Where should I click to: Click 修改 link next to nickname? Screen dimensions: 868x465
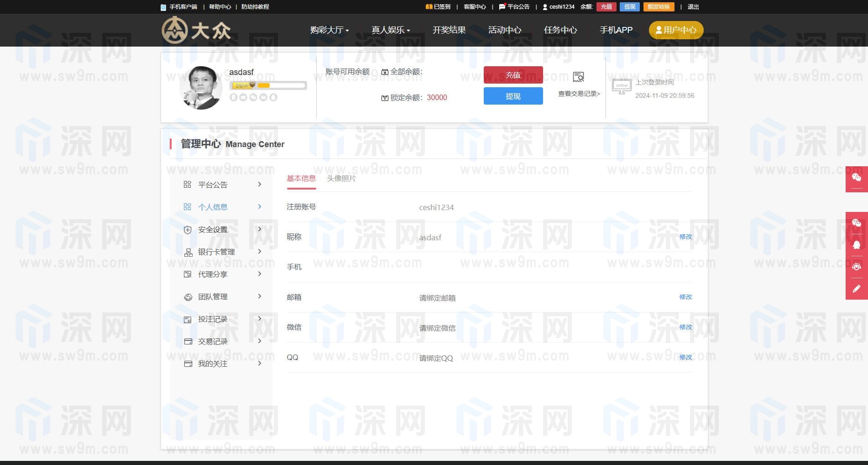pos(685,237)
